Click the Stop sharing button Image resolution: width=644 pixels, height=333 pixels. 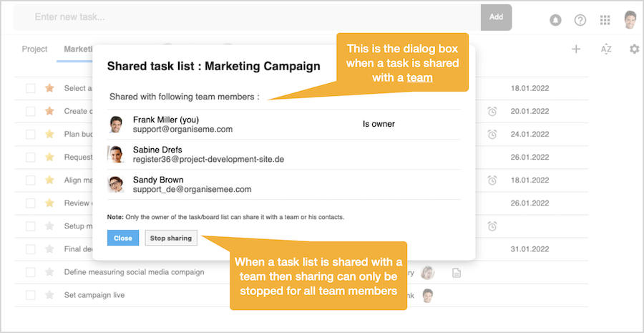coord(171,238)
